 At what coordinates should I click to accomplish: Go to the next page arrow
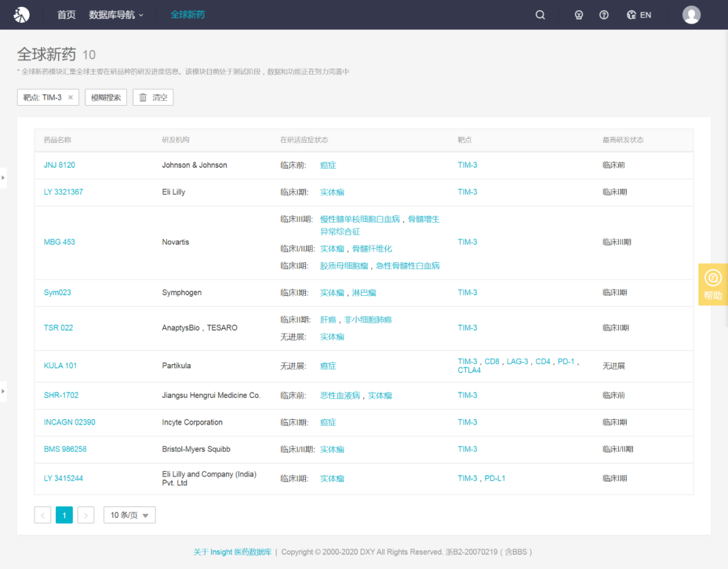coord(86,515)
